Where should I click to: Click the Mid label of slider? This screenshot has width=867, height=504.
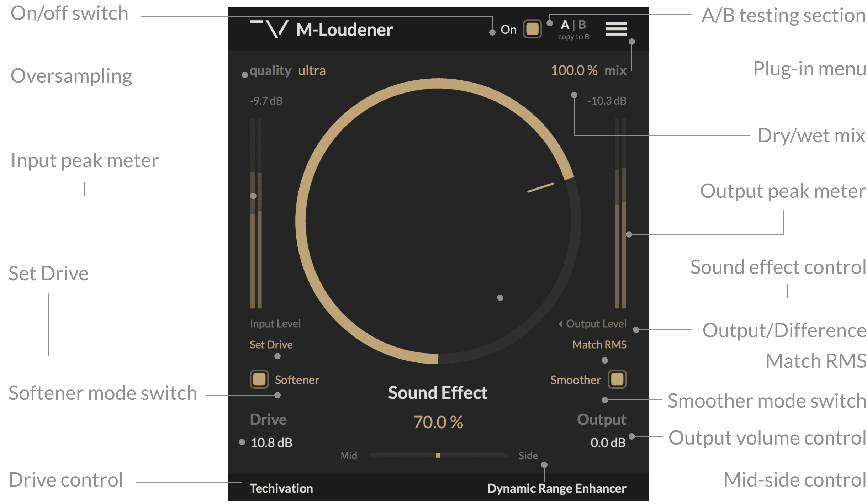tap(349, 456)
